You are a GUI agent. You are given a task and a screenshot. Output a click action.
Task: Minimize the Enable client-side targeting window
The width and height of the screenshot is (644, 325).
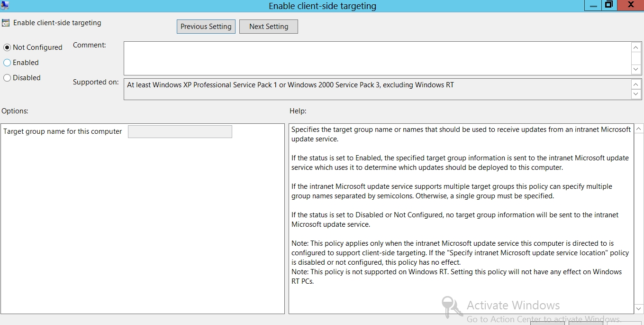[x=592, y=5]
